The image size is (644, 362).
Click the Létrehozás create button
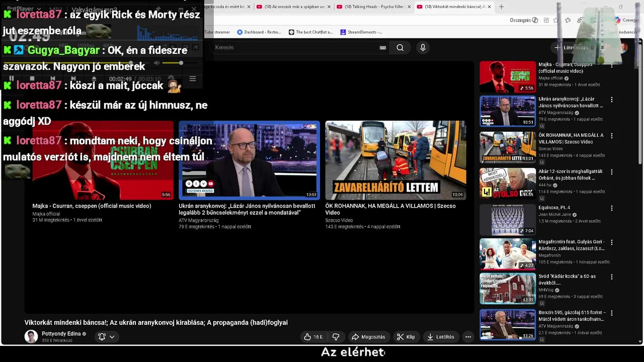point(571,48)
